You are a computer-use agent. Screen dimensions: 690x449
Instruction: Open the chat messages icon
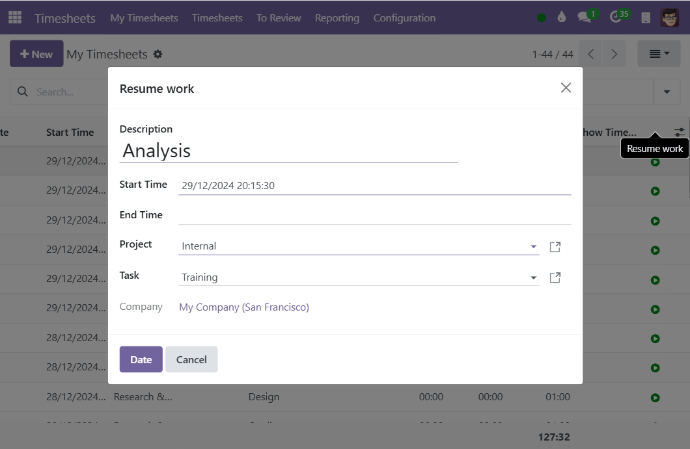pos(585,18)
